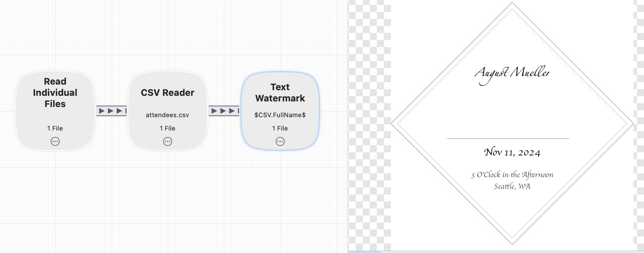Screen dimensions: 644x253
Task: Click "1 File" count in Text Watermark node
Action: pos(280,128)
